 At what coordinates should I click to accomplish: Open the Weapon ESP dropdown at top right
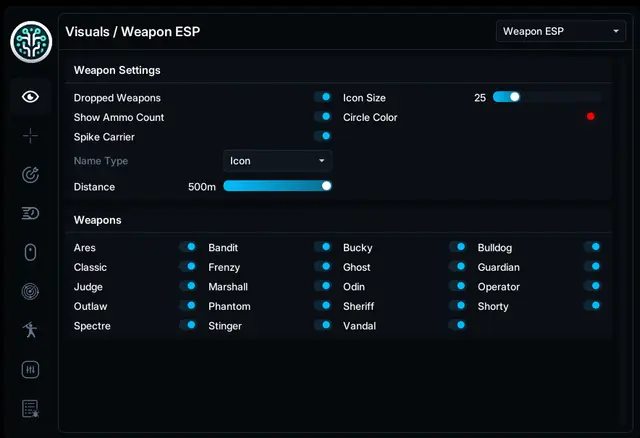pos(561,31)
